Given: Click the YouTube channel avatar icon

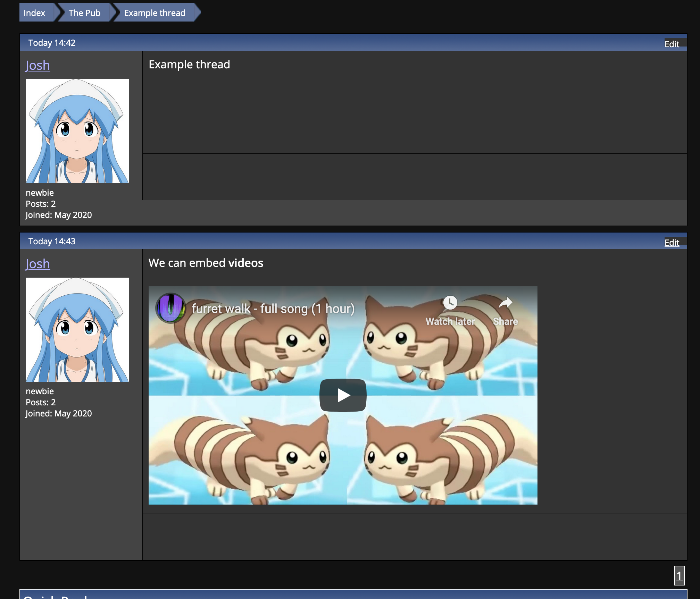Looking at the screenshot, I should point(170,308).
